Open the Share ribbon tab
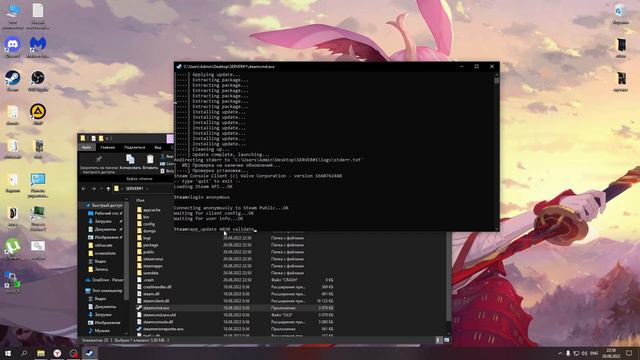This screenshot has width=640, height=360. click(134, 147)
